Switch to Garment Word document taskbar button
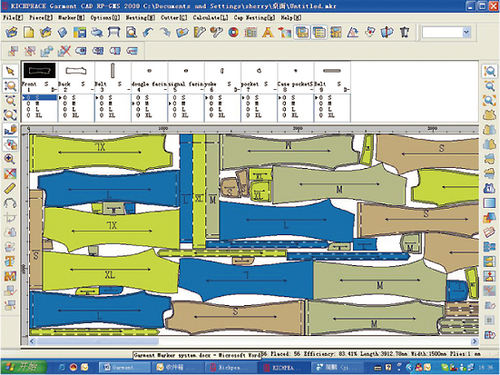Viewport: 500px width, 375px height. (x=124, y=367)
